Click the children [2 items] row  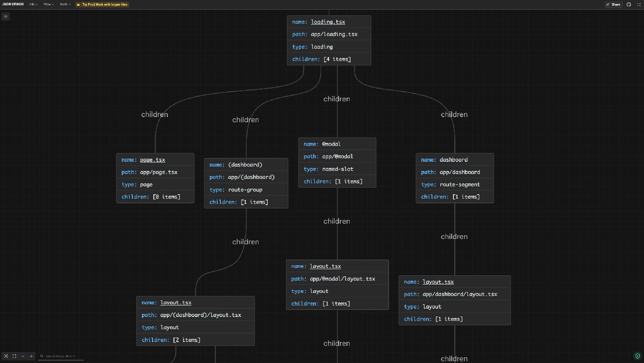pos(195,340)
